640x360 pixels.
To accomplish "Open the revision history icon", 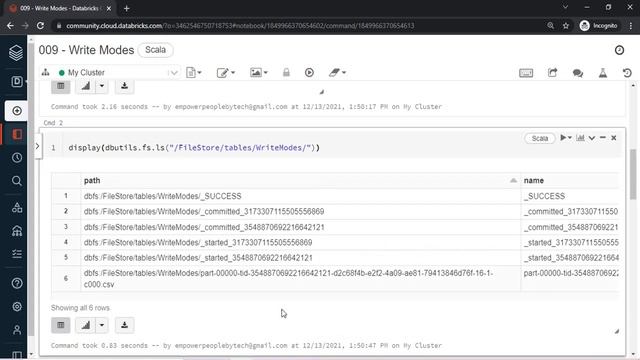I will pyautogui.click(x=627, y=73).
